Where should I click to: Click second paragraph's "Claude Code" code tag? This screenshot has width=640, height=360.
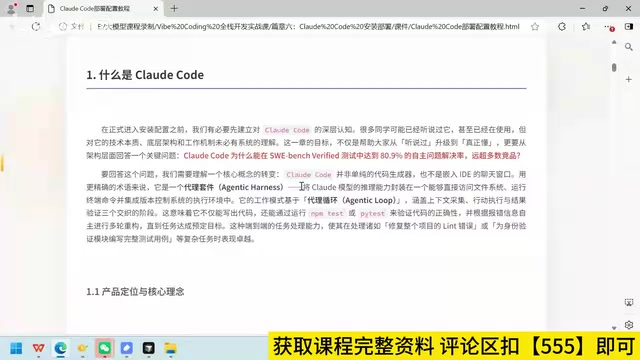(309, 175)
